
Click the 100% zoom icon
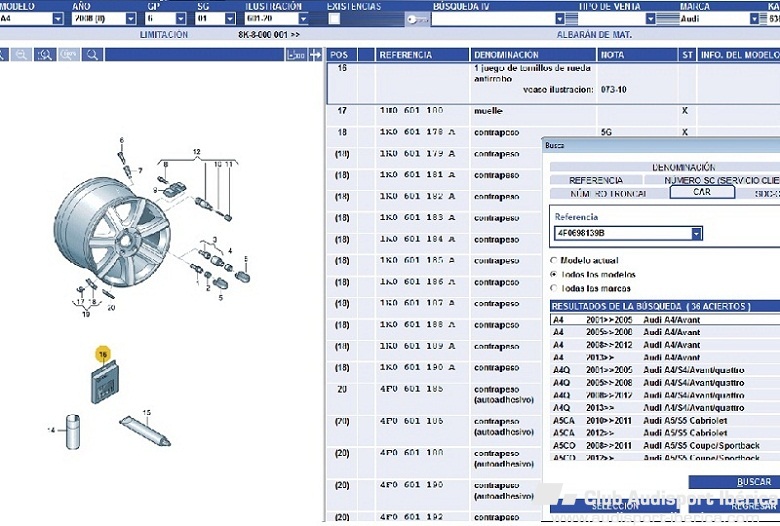point(69,55)
